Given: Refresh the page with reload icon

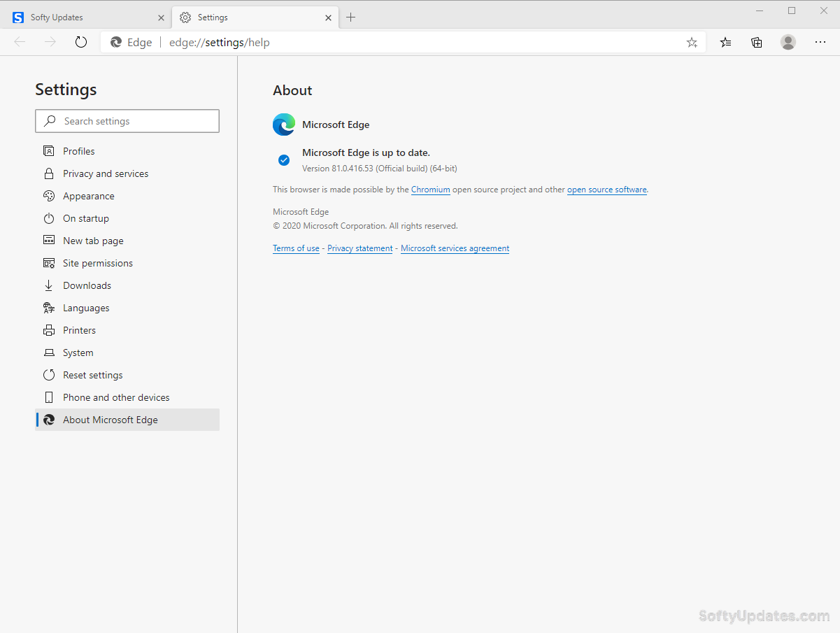Looking at the screenshot, I should click(81, 42).
